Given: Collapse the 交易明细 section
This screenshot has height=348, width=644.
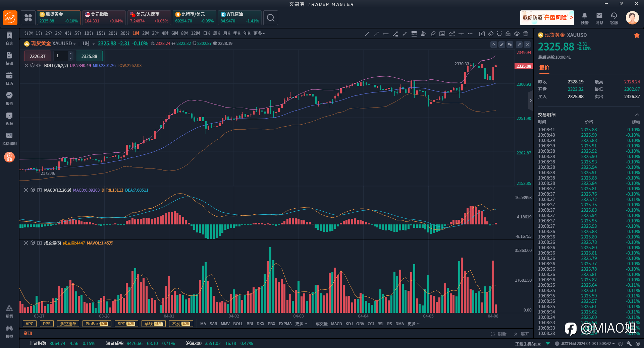Looking at the screenshot, I should click(637, 115).
